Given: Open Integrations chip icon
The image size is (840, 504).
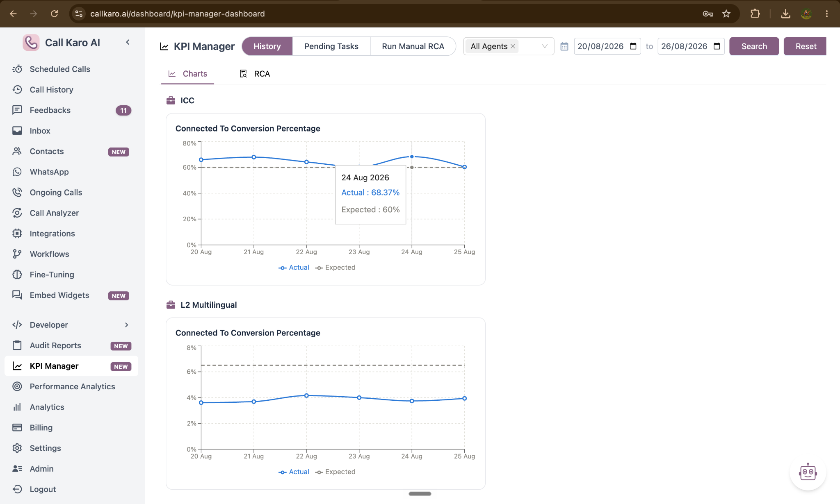Looking at the screenshot, I should point(17,233).
